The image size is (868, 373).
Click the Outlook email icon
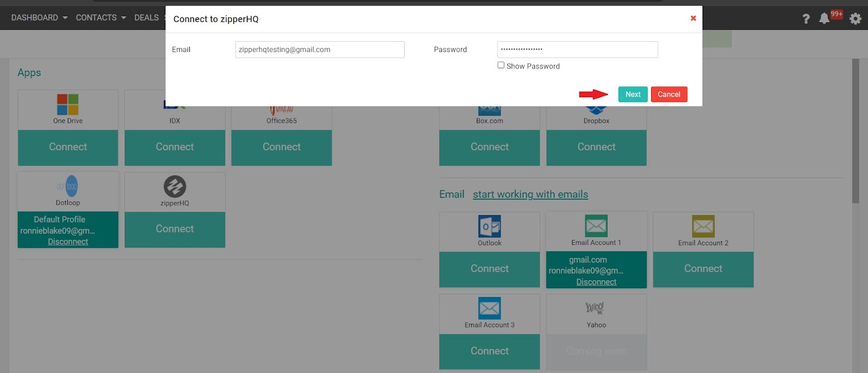click(489, 226)
